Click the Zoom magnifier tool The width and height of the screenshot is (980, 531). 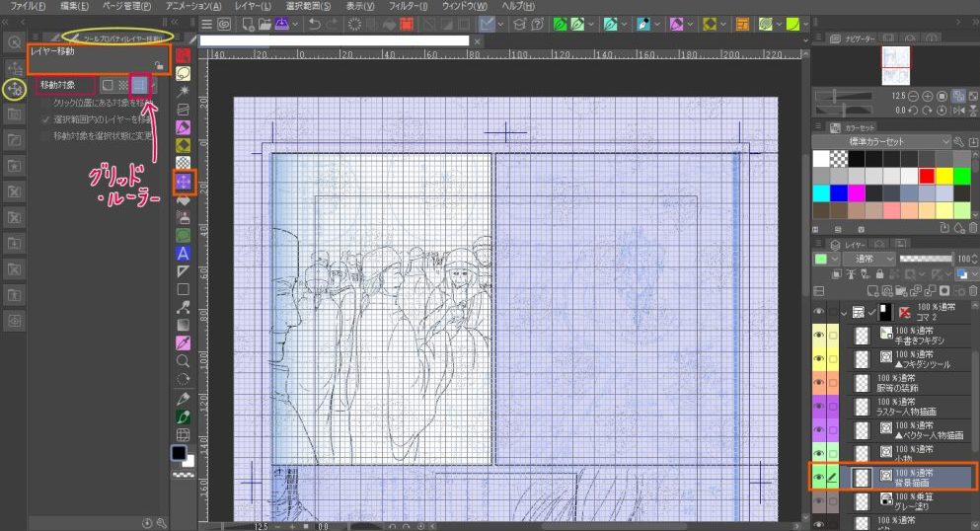(x=183, y=361)
